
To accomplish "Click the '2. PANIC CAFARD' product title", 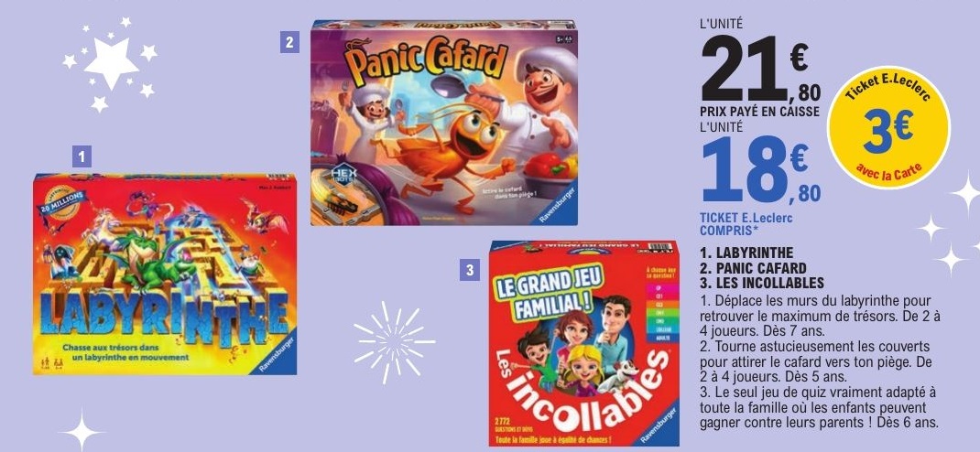I will (x=754, y=268).
